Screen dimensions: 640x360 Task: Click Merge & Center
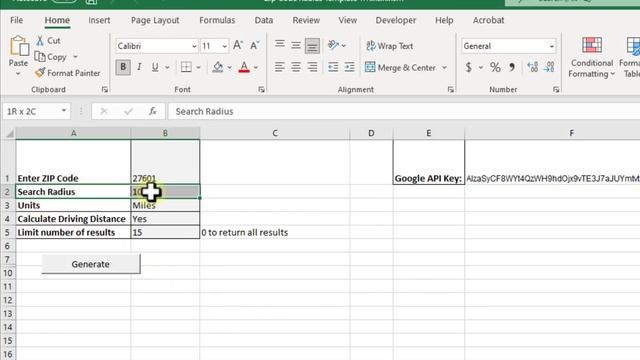click(x=401, y=67)
